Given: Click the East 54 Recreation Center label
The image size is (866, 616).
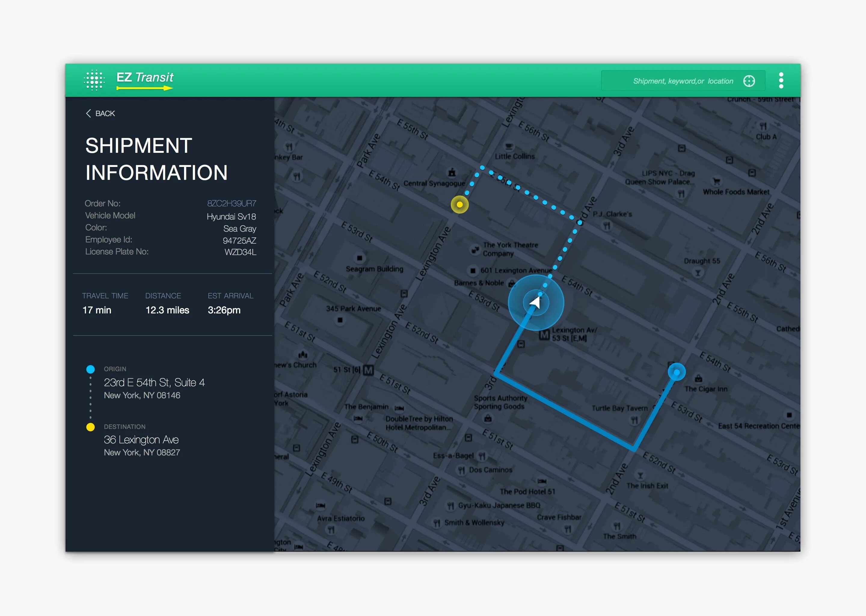Looking at the screenshot, I should click(x=759, y=426).
